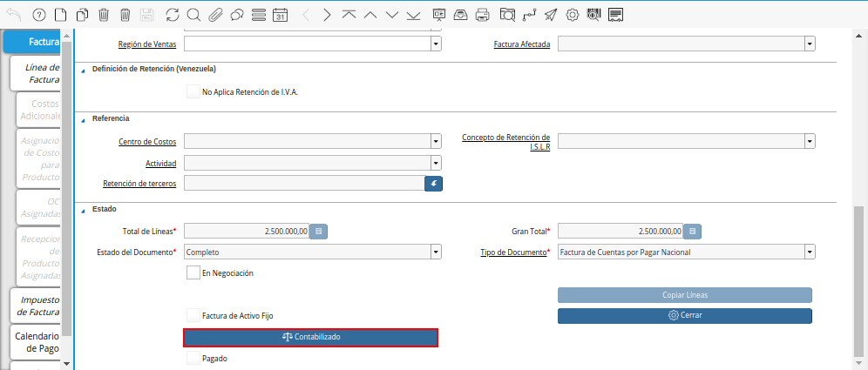Open the find record magnifier icon

pyautogui.click(x=193, y=15)
